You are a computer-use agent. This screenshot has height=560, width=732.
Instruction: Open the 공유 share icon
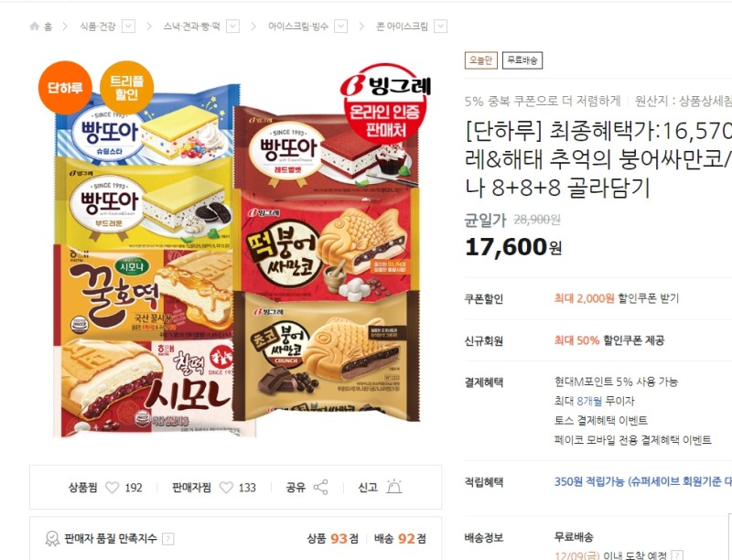321,487
